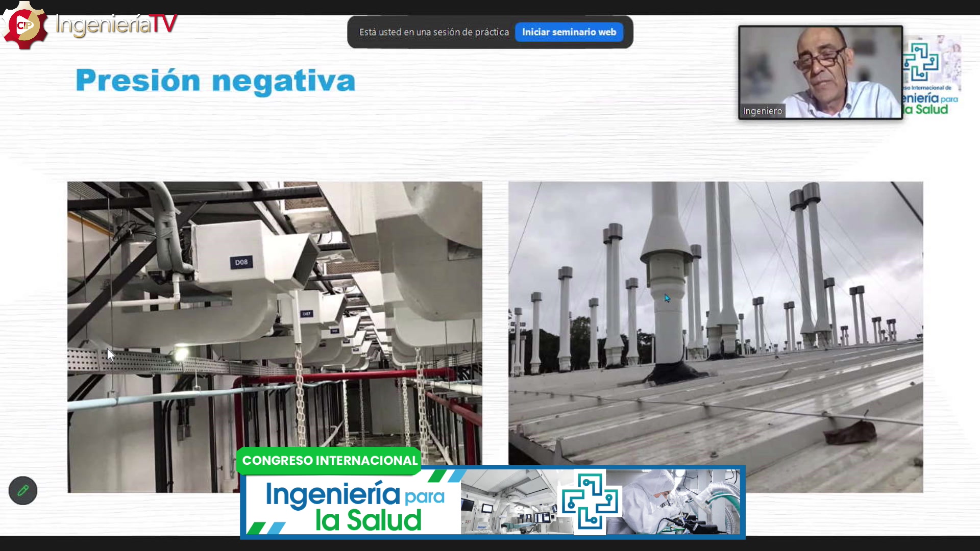Click the IngenieríaTV gear logo
The width and height of the screenshot is (980, 551).
coord(24,25)
